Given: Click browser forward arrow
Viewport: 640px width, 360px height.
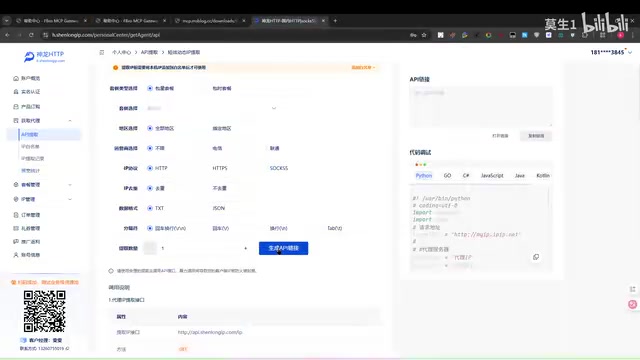Looking at the screenshot, I should click(x=19, y=35).
